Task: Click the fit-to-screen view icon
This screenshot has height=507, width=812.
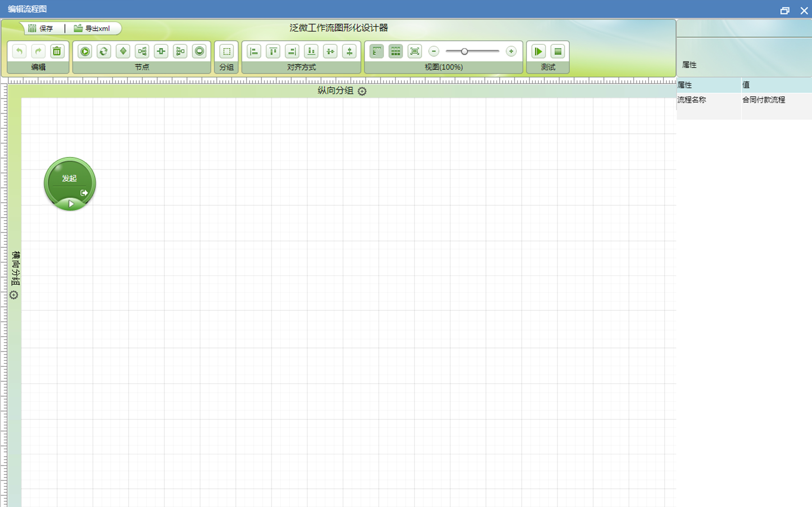Action: 415,51
